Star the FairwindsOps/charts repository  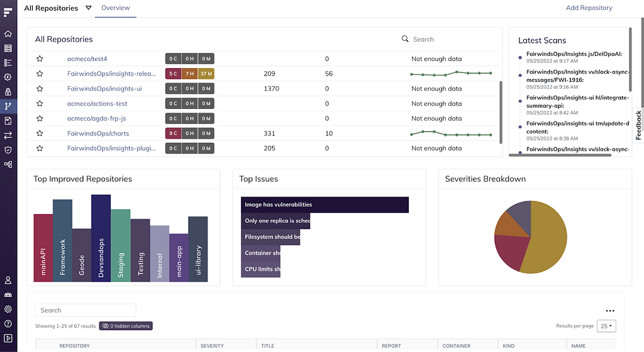(40, 133)
